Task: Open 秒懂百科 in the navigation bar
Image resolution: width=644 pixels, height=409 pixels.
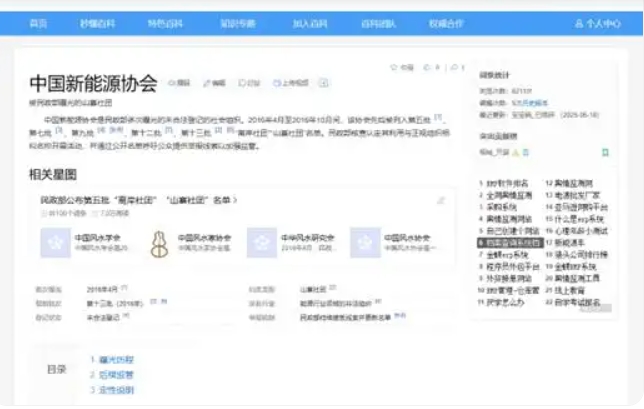Action: pyautogui.click(x=97, y=23)
